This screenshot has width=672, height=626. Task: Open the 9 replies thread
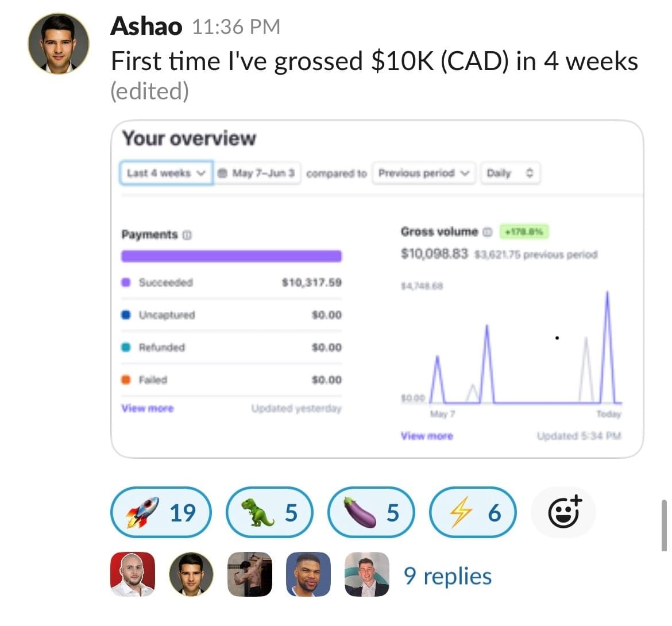tap(447, 576)
